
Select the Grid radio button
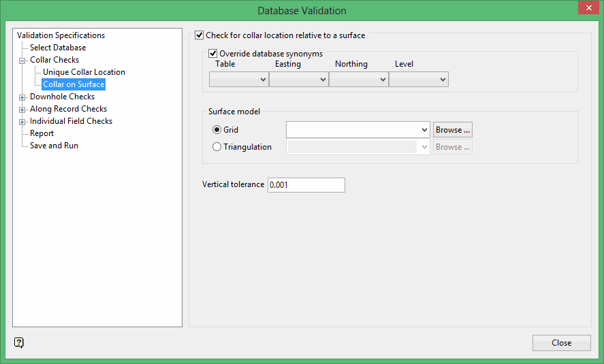click(217, 130)
